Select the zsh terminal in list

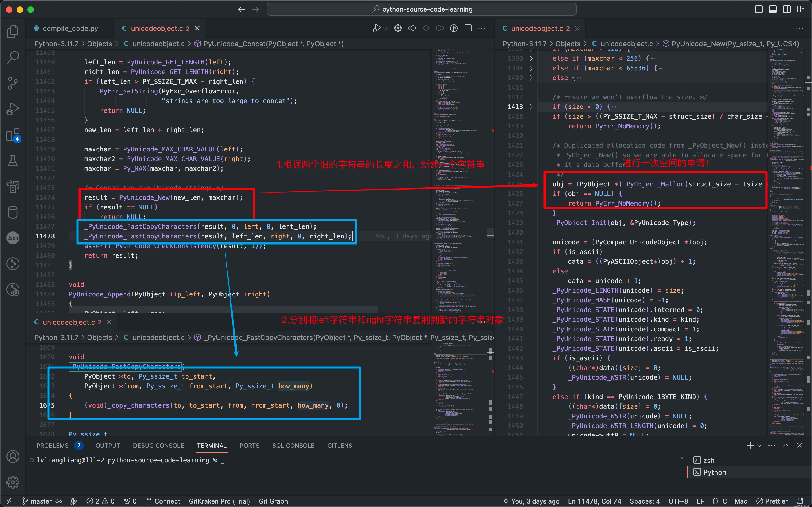pos(750,460)
